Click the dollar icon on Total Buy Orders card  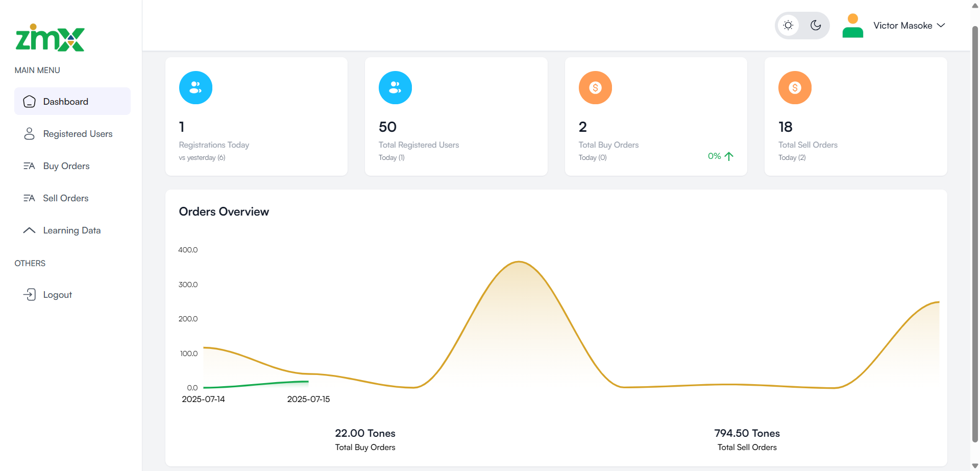[595, 87]
